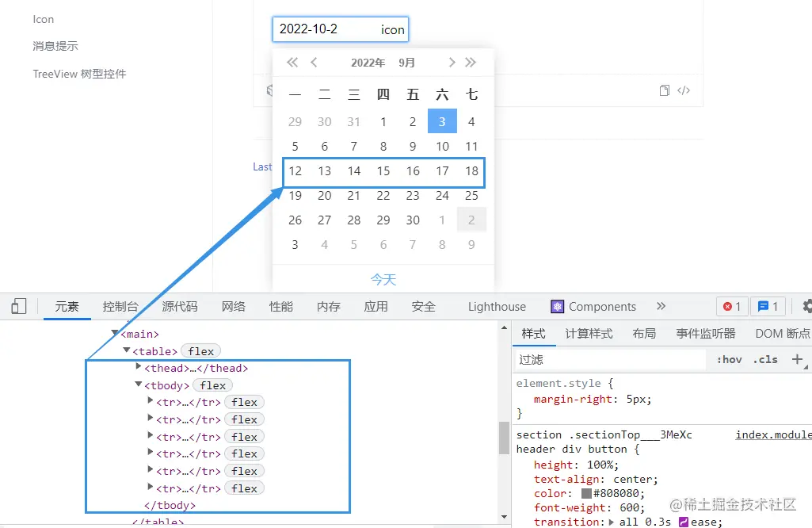
Task: Open the 网络 tab
Action: (x=234, y=306)
